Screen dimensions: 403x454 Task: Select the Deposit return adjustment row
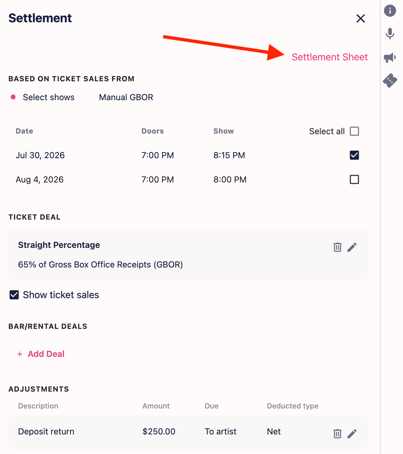tap(188, 432)
